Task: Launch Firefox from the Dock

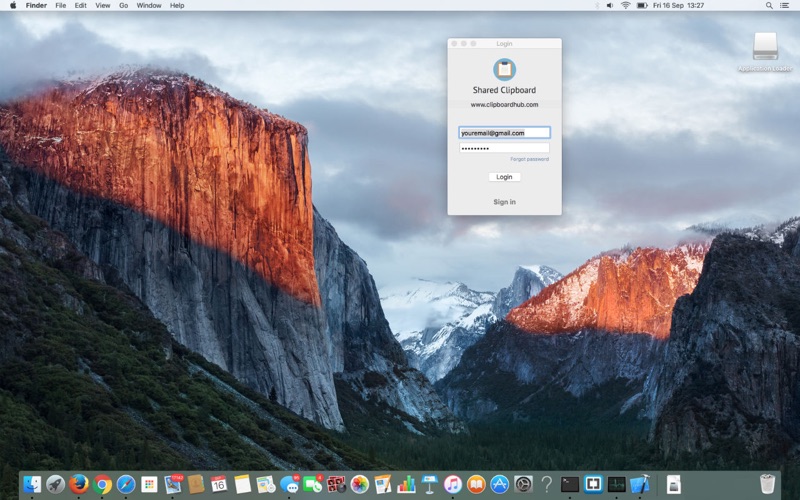Action: (79, 484)
